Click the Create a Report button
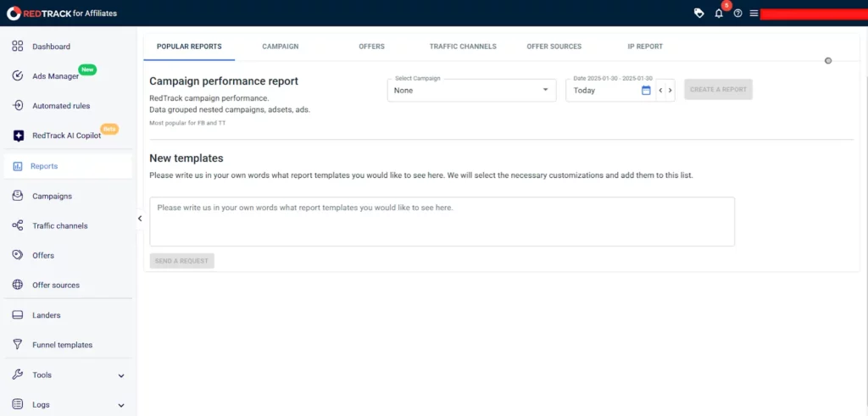The height and width of the screenshot is (416, 868). (718, 90)
